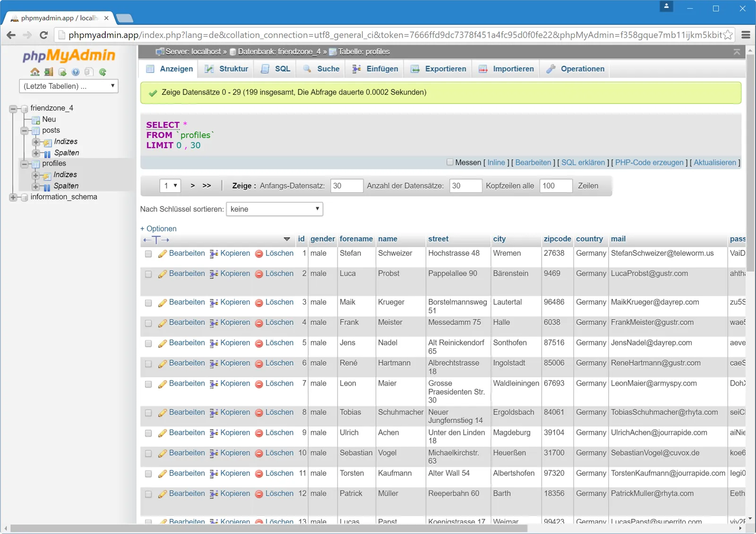756x534 pixels.
Task: Open the Operationen tab
Action: pos(576,69)
